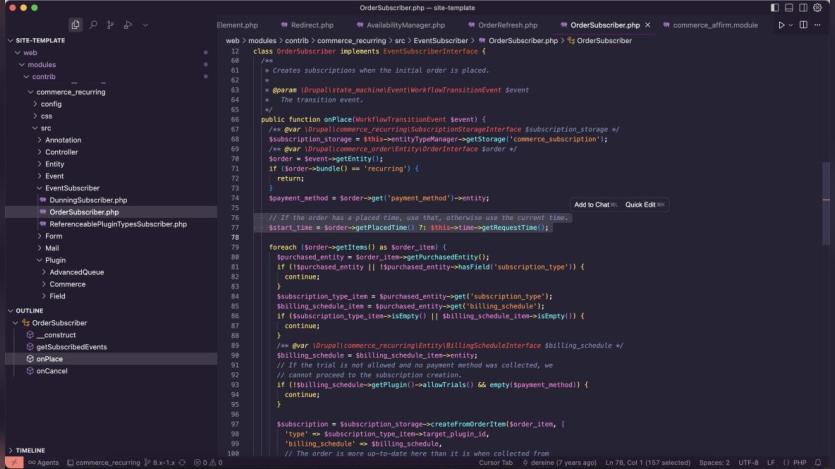Image resolution: width=835 pixels, height=469 pixels.
Task: Toggle the bottom panel layout icon
Action: pos(789,7)
